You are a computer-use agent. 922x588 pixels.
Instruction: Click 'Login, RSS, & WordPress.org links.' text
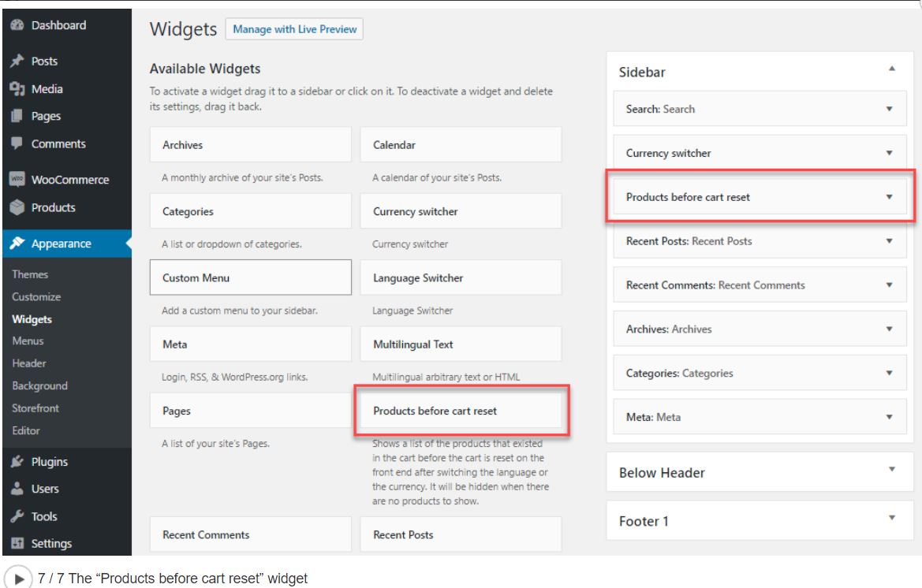(x=234, y=377)
